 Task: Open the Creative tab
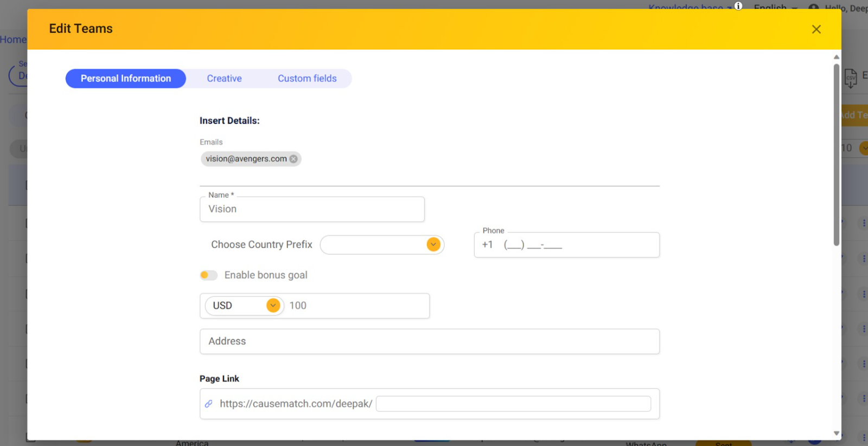point(224,79)
